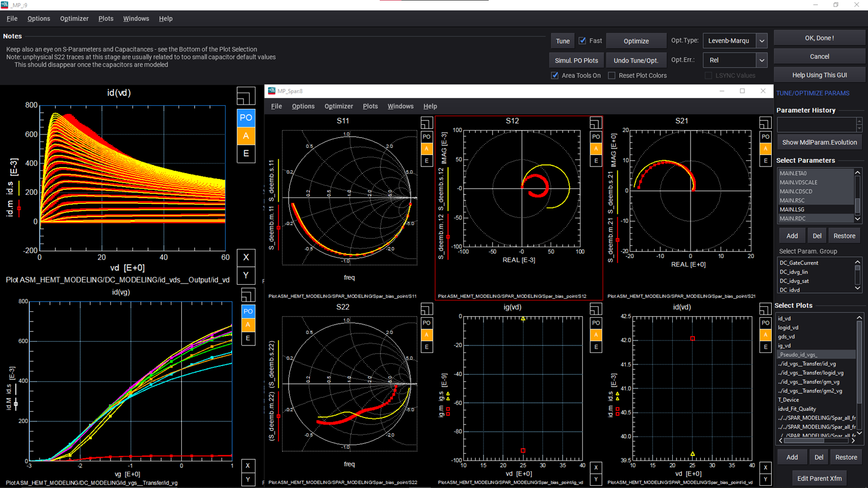
Task: Select the A icon beside the ig(vd) plot
Action: pos(596,335)
